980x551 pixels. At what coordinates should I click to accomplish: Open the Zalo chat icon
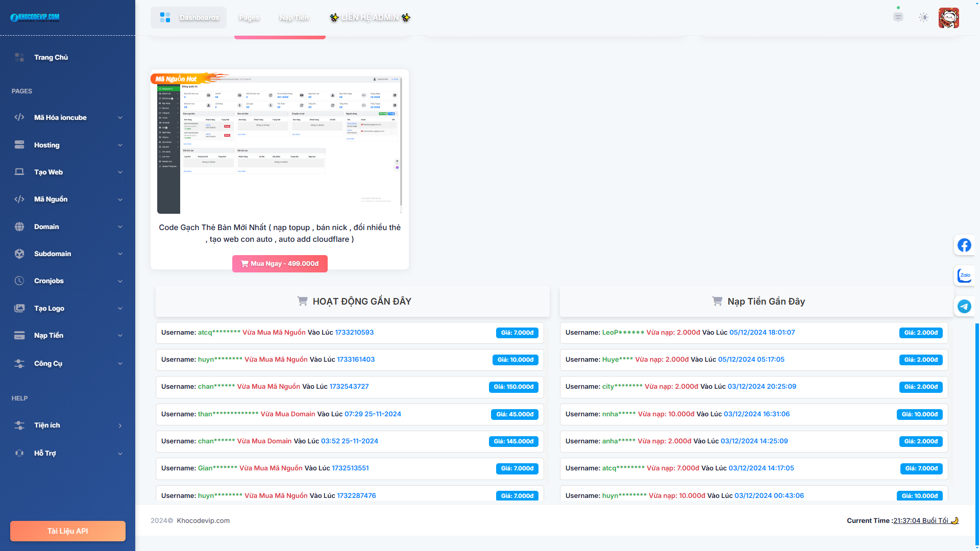(964, 275)
